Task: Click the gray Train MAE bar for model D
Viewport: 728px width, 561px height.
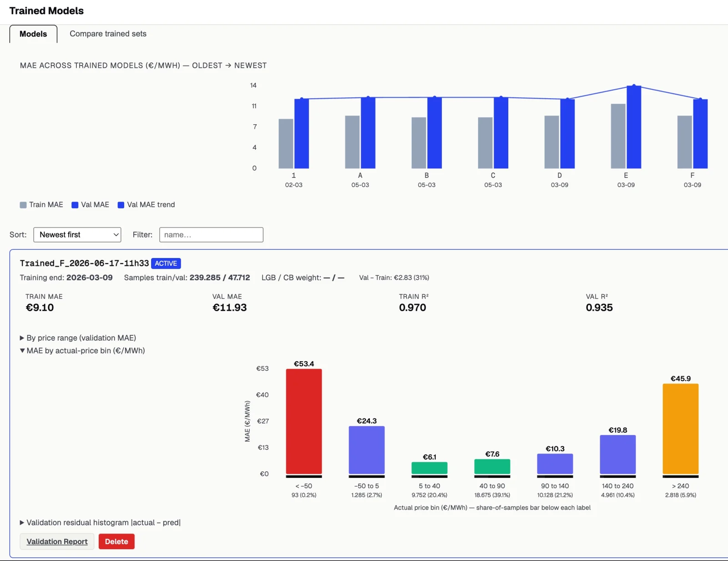Action: click(551, 142)
